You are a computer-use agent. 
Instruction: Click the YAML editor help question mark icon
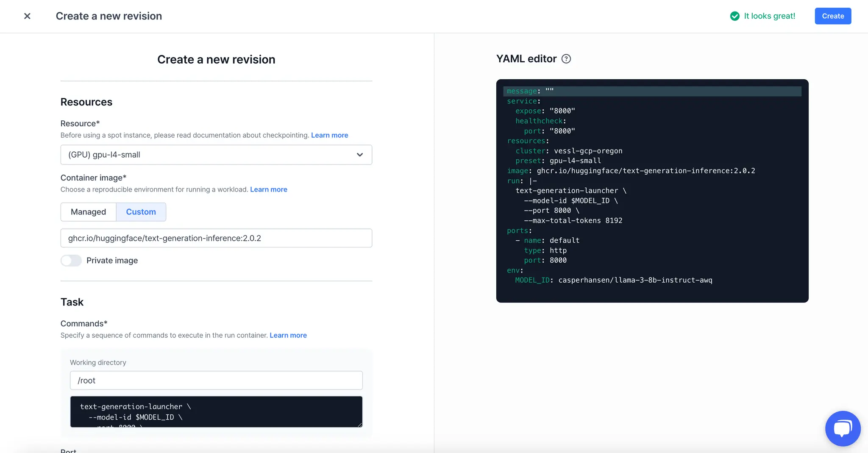pyautogui.click(x=566, y=59)
